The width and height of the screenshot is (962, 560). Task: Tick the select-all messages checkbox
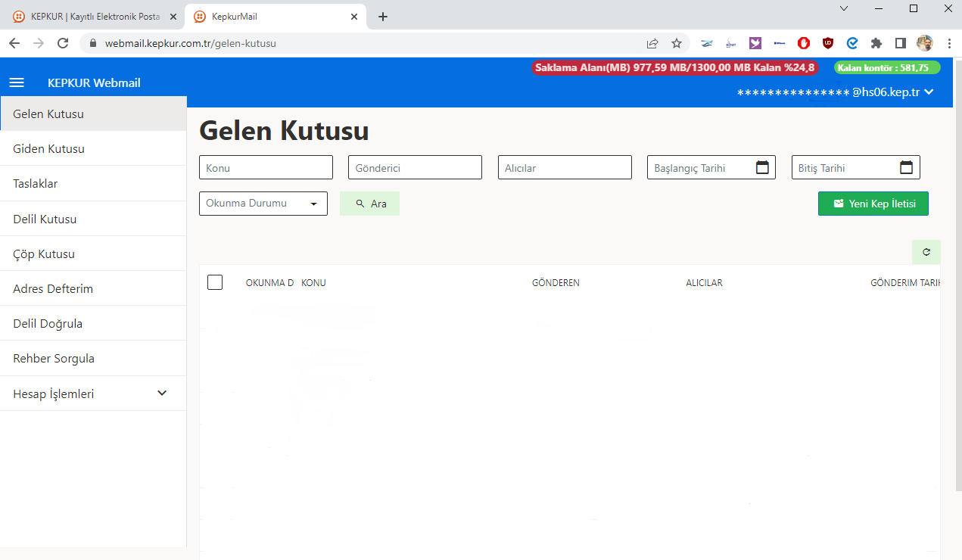(215, 282)
